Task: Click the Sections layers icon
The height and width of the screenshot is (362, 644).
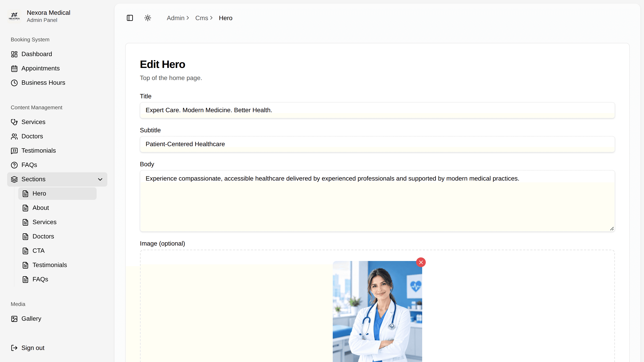Action: 14,179
